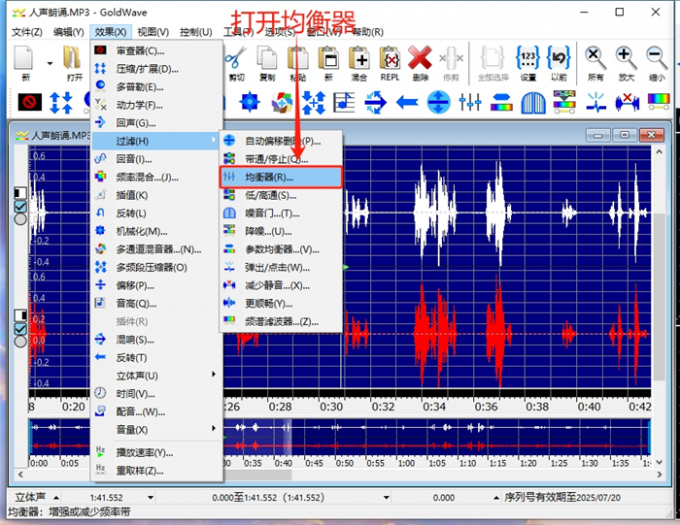
Task: Click the Parametric EQ icon in effects toolbar
Action: 501,102
